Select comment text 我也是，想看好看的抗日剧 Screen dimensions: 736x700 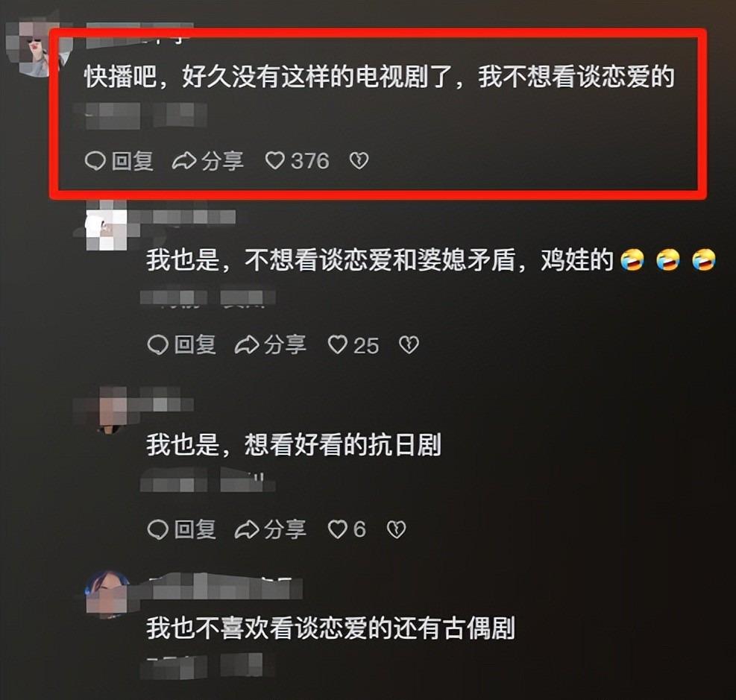click(294, 444)
